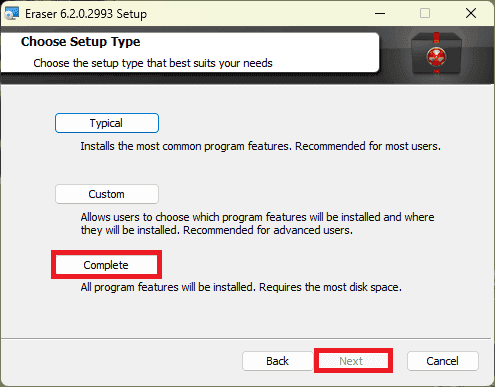
Task: Click the 'Eraser 6.2.0.2993 Setup' window title
Action: tap(86, 14)
